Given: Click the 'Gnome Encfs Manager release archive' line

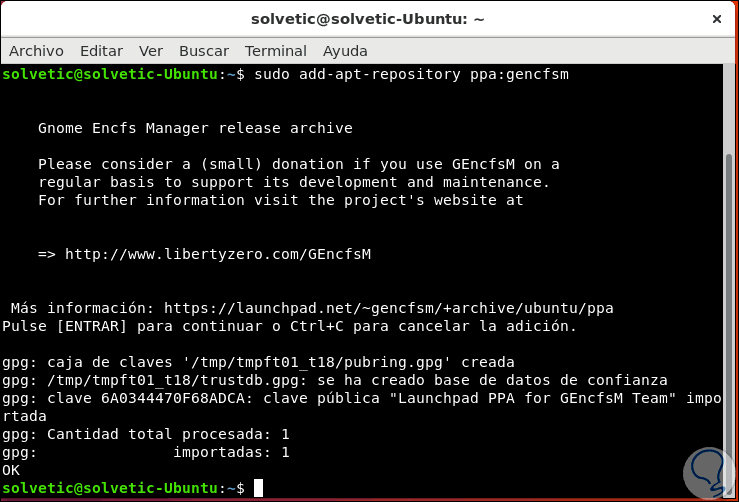Looking at the screenshot, I should pos(195,128).
